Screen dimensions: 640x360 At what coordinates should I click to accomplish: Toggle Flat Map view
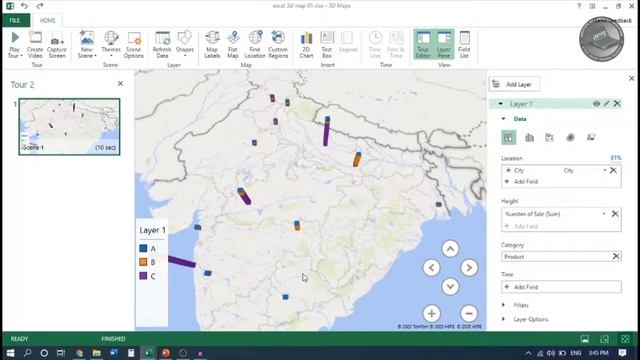pos(233,45)
